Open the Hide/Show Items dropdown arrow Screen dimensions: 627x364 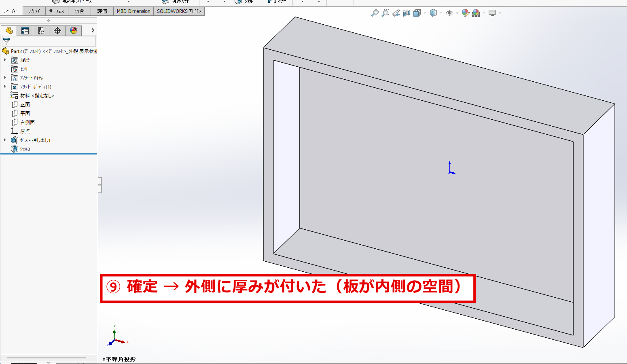(457, 13)
